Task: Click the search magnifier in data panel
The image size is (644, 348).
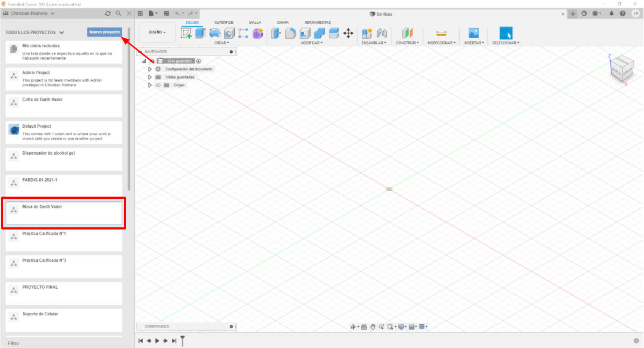Action: pos(118,13)
